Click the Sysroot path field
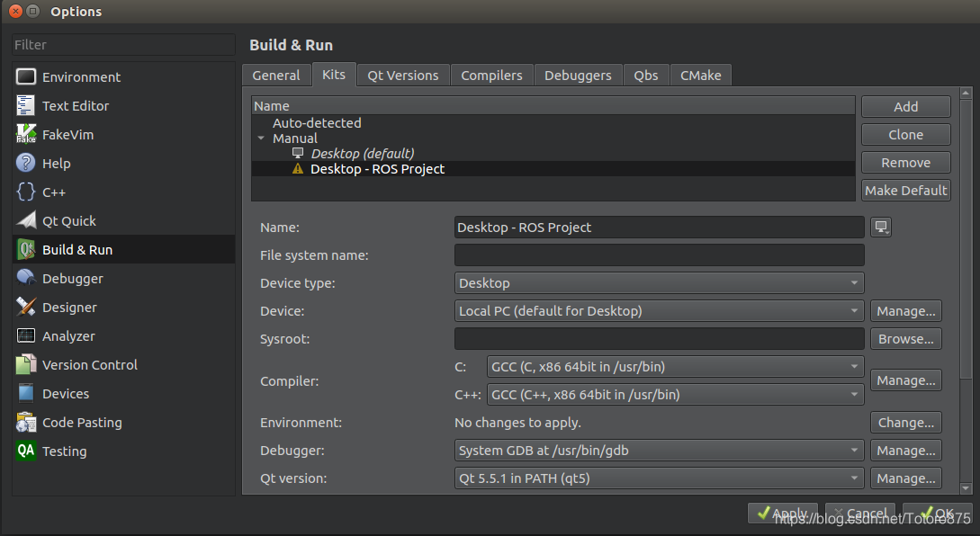Screen dimensions: 980x536 point(659,338)
